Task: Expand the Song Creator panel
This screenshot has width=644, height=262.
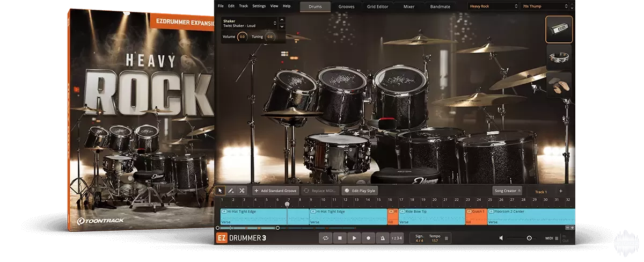Action: (507, 191)
